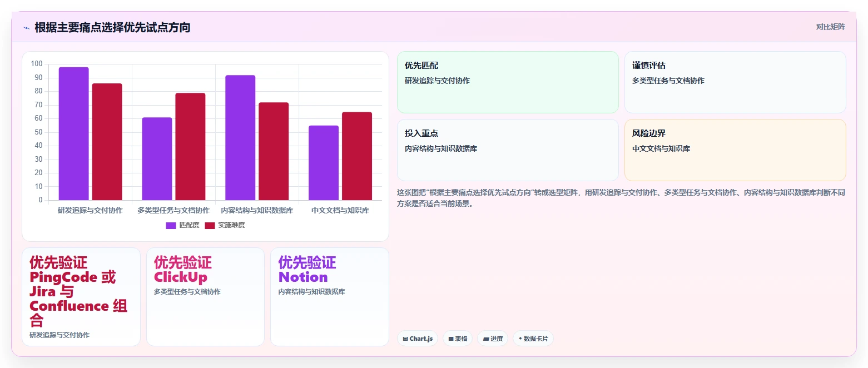Image resolution: width=868 pixels, height=368 pixels.
Task: Toggle the red 实施难度 legend swatch
Action: (x=210, y=225)
